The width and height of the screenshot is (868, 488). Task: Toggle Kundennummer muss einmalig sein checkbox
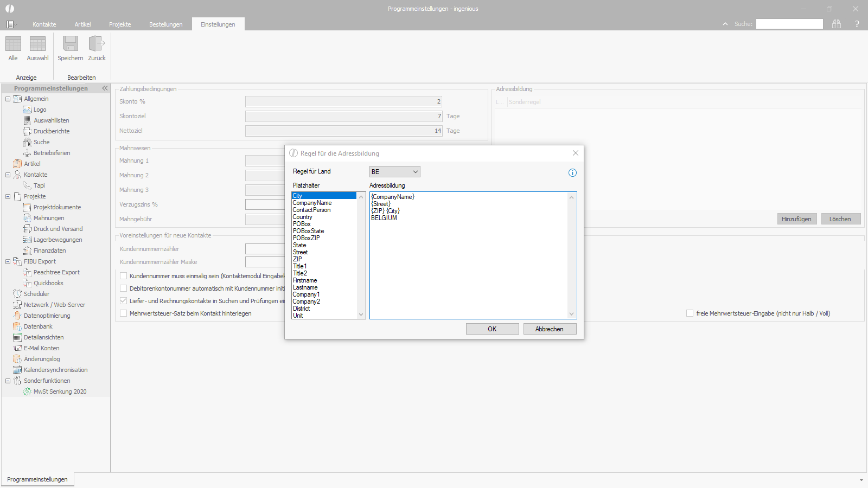coord(123,276)
